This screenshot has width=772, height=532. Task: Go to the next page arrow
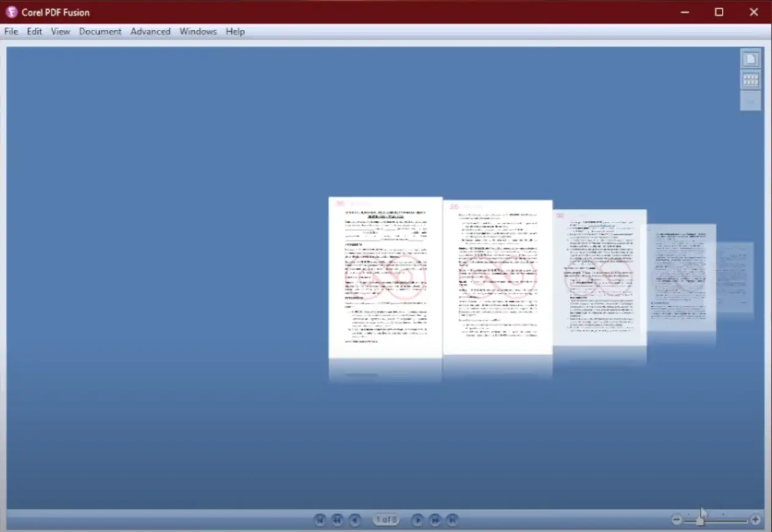click(x=417, y=520)
